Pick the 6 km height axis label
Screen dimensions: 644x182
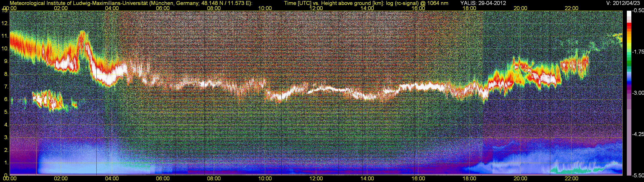(x=6, y=100)
